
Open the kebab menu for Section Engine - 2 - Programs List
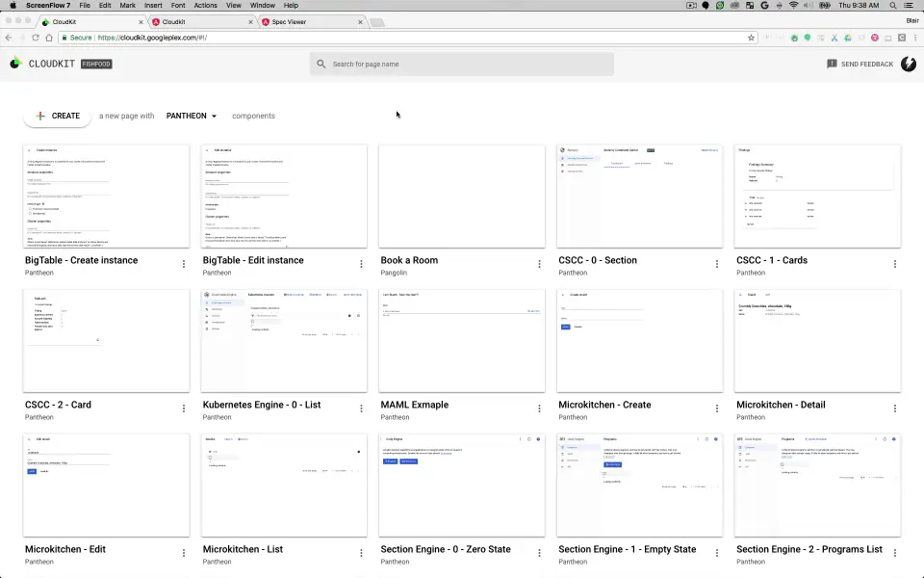[x=895, y=553]
